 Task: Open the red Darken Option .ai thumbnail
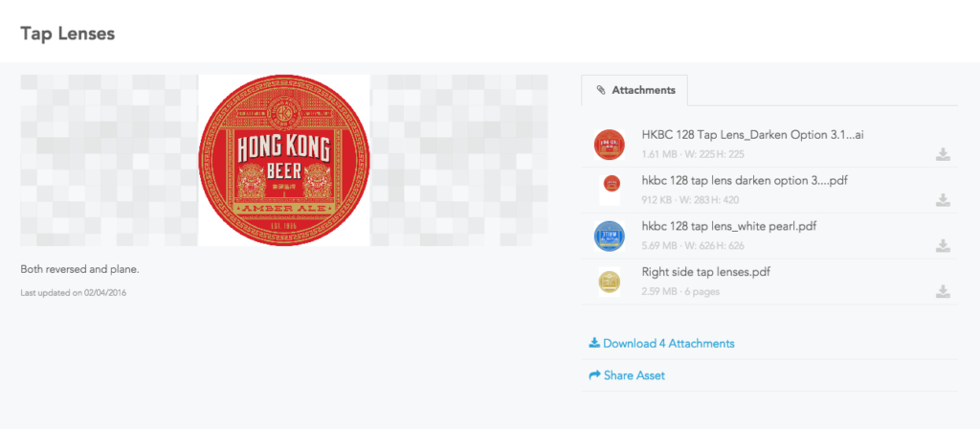pyautogui.click(x=610, y=145)
